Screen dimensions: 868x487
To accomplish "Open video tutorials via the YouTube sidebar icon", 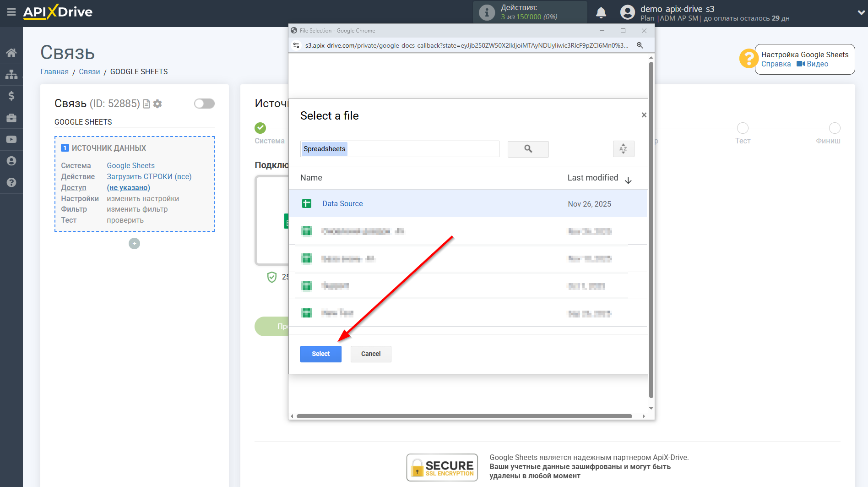I will [11, 139].
